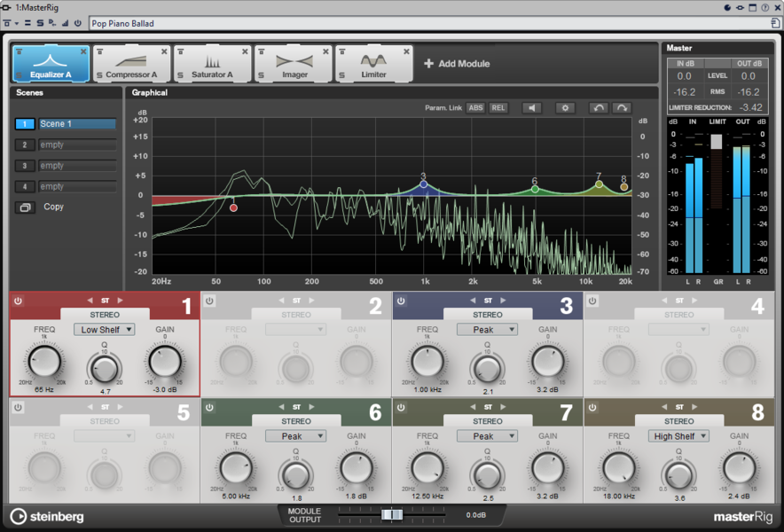Select Scene 1 number button

click(25, 124)
